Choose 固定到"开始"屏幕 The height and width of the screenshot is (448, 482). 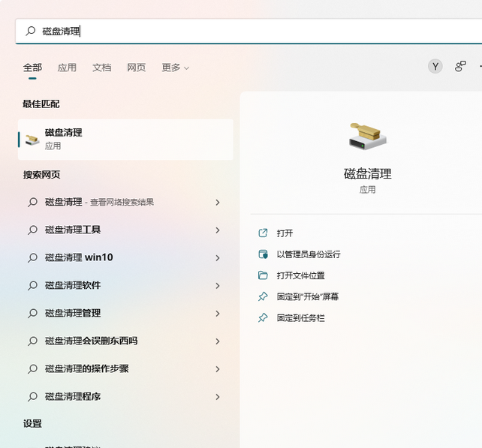click(x=307, y=296)
